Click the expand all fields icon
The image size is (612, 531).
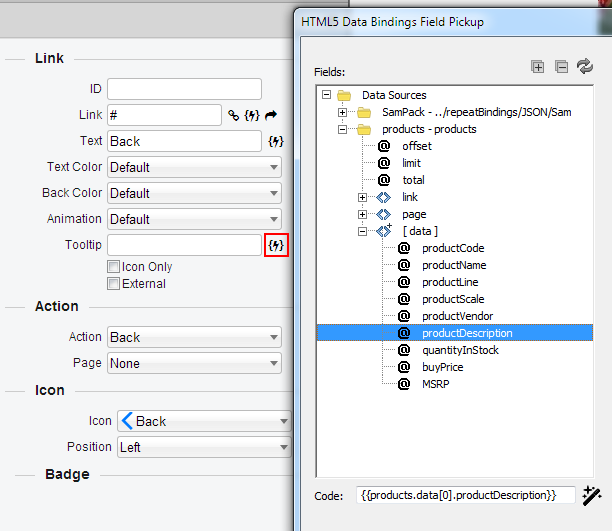click(537, 67)
